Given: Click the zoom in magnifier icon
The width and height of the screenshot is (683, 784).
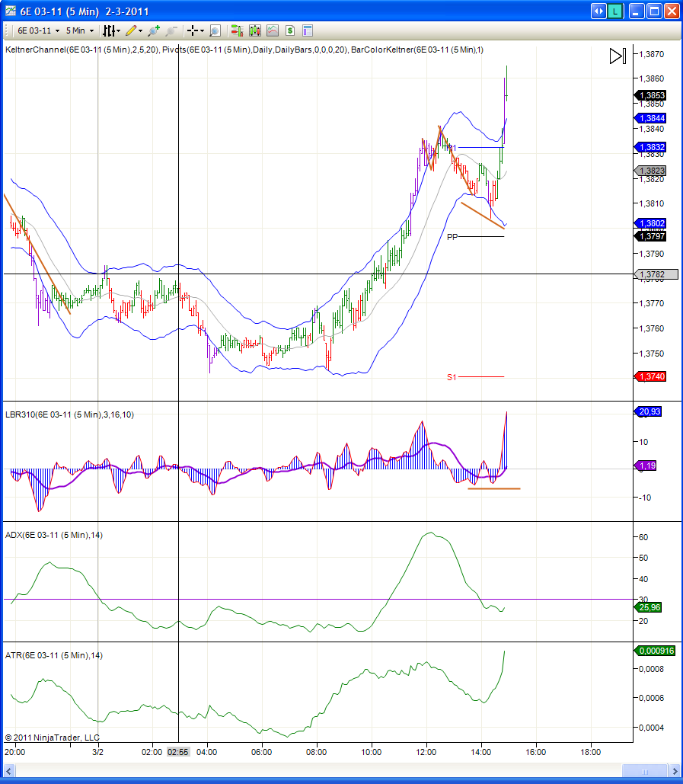Looking at the screenshot, I should click(x=154, y=30).
